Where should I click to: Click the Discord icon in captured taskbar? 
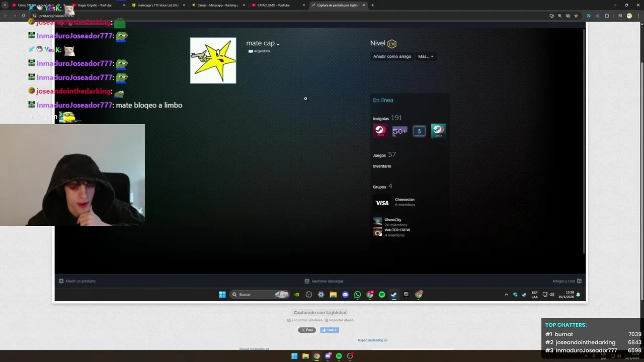(x=345, y=295)
